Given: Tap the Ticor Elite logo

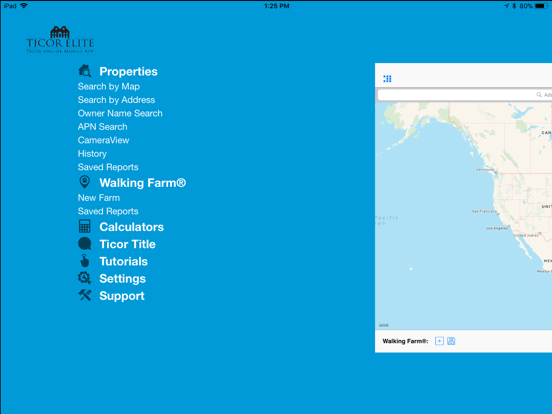Looking at the screenshot, I should click(x=60, y=39).
